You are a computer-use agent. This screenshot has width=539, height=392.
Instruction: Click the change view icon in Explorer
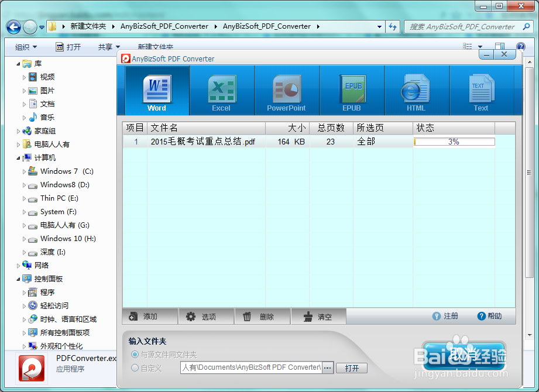(x=468, y=46)
